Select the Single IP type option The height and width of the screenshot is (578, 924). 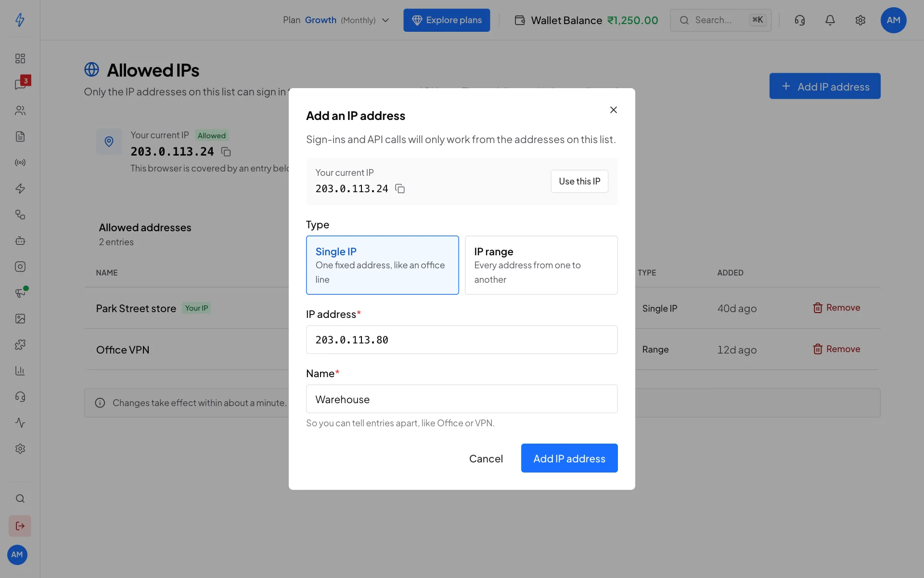[x=383, y=265]
